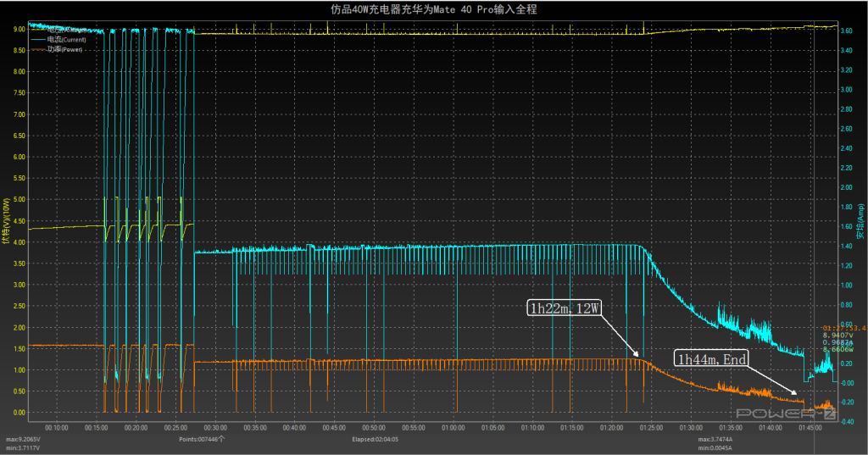Screen dimensions: 868x455
Task: Click the 3.20 tick on ampere axis
Action: click(x=847, y=70)
